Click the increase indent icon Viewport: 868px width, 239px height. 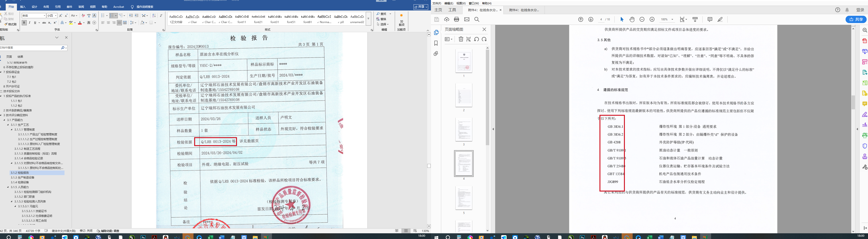[136, 16]
